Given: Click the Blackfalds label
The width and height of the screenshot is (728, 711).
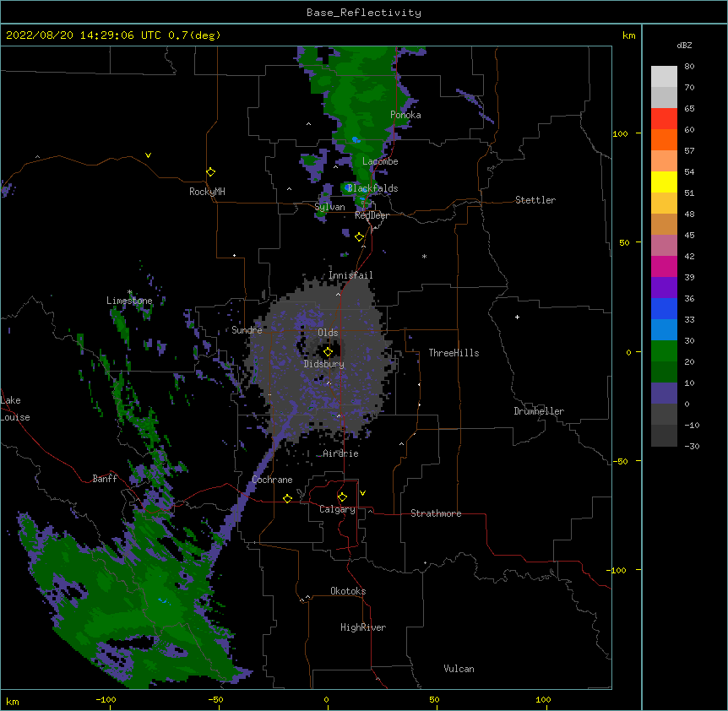Looking at the screenshot, I should 372,188.
